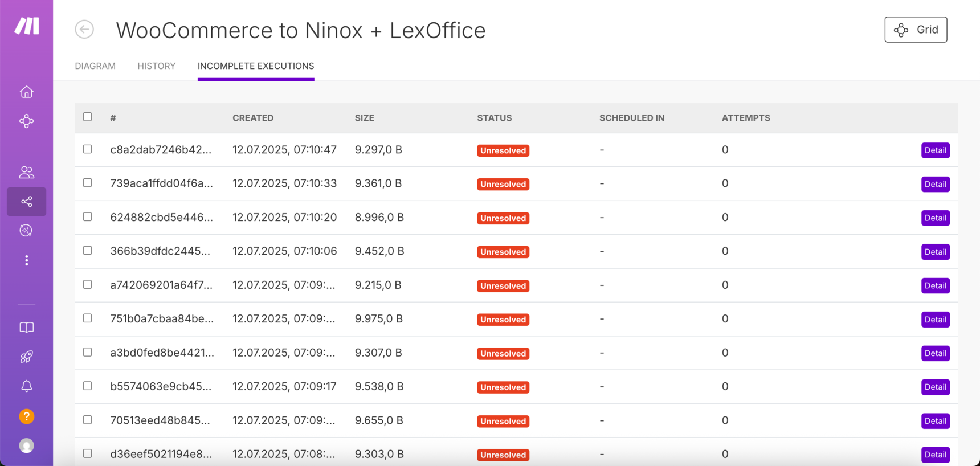This screenshot has width=980, height=466.
Task: Click execution ID c8a2dab7246b42...
Action: coord(161,150)
